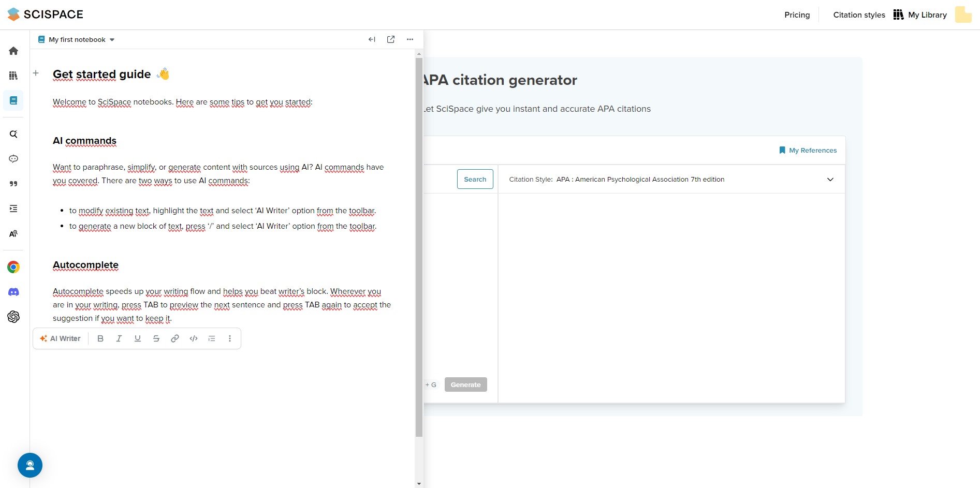Open Pricing in the top navigation
Image resolution: width=980 pixels, height=488 pixels.
(x=797, y=15)
